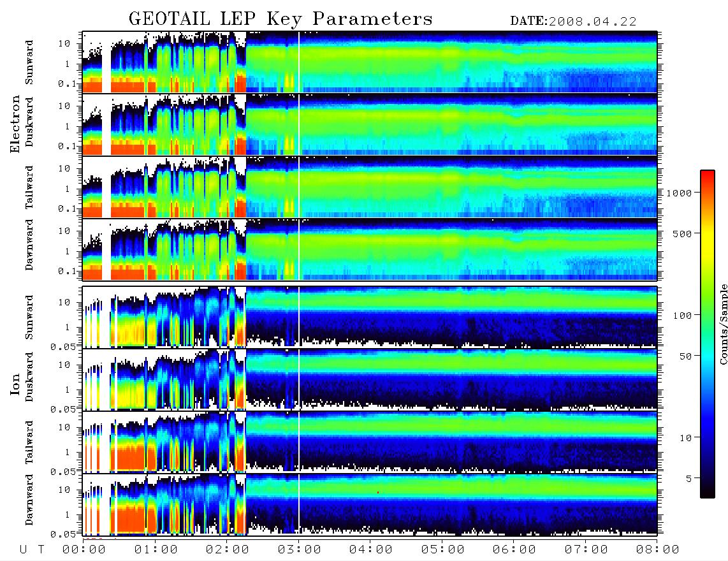Click the 03:00 time tick label
The width and height of the screenshot is (728, 561).
(300, 550)
